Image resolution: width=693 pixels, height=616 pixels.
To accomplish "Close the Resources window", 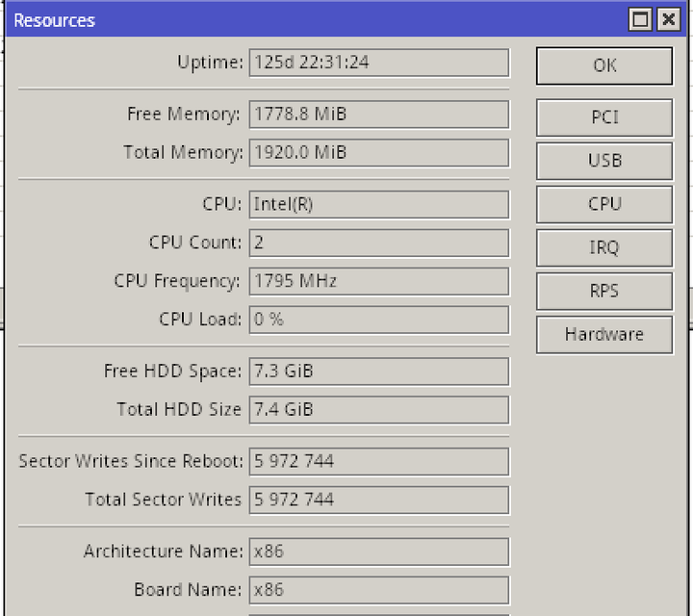I will [x=668, y=20].
